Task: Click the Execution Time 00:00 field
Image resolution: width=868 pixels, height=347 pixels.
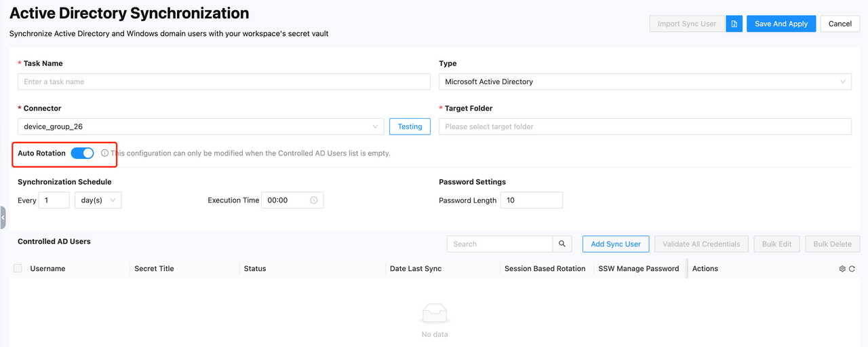Action: click(x=292, y=200)
